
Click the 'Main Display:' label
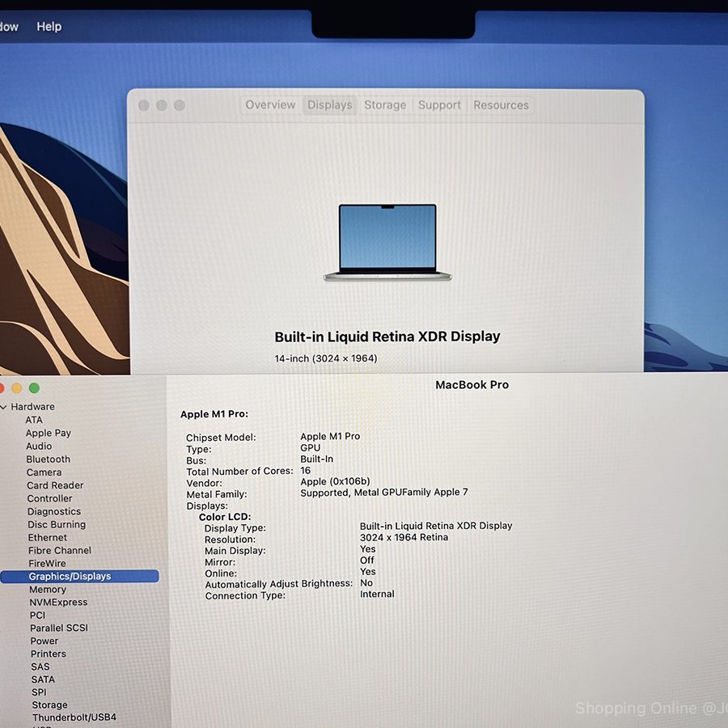point(235,551)
